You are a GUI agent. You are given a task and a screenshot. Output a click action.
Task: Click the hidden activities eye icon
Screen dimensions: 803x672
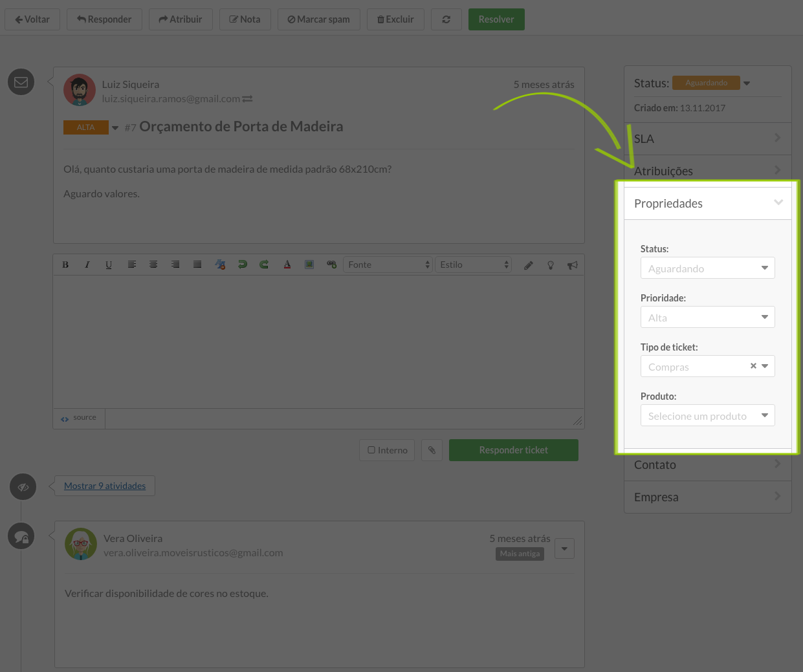click(23, 487)
